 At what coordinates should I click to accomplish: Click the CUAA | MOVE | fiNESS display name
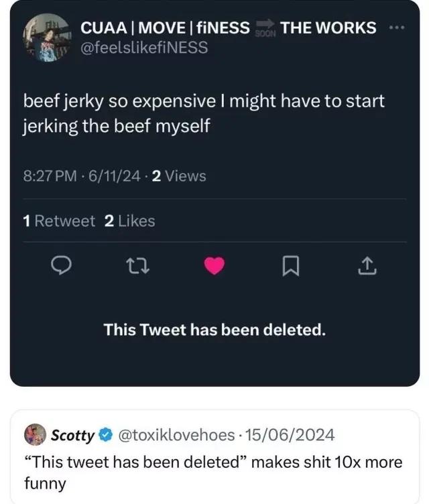(165, 28)
